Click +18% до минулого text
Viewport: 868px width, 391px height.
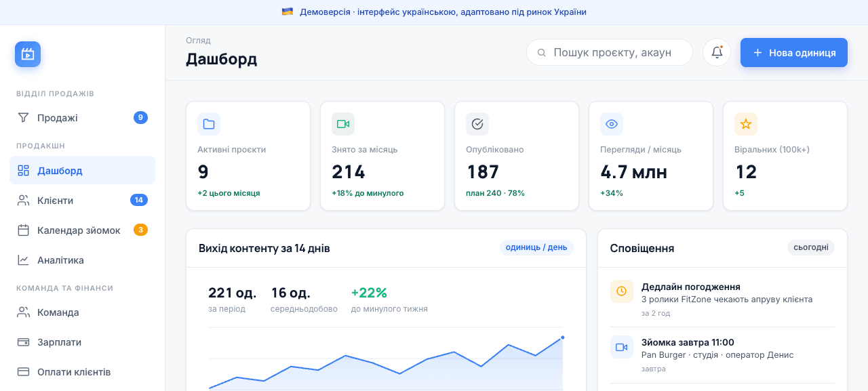368,193
